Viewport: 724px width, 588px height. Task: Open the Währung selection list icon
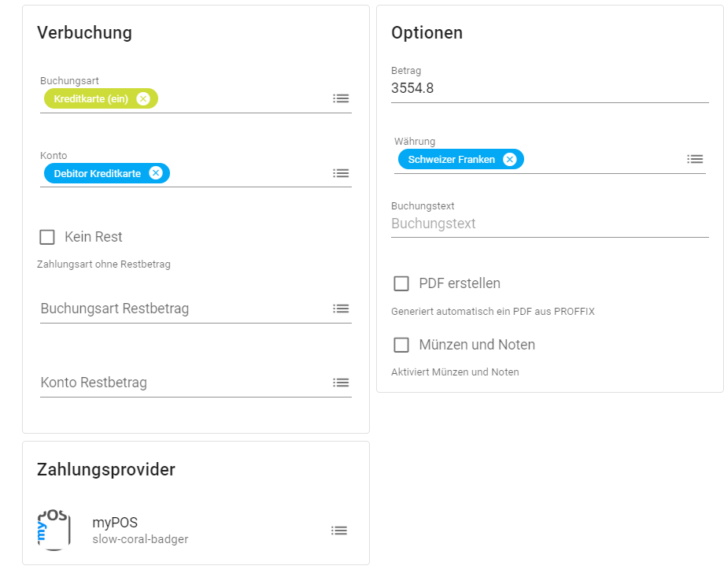coord(695,158)
